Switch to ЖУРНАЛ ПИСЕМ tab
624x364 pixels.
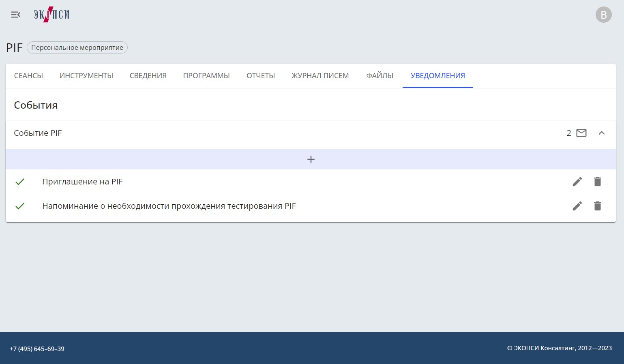point(320,76)
